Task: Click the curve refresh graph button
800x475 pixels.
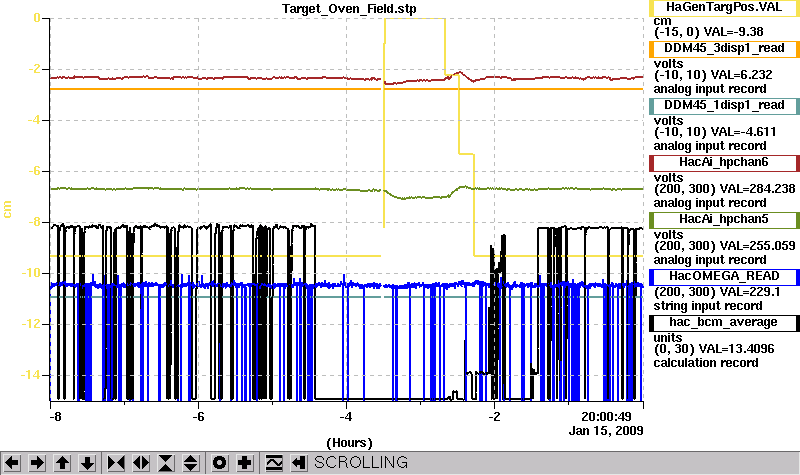Action: pyautogui.click(x=274, y=463)
